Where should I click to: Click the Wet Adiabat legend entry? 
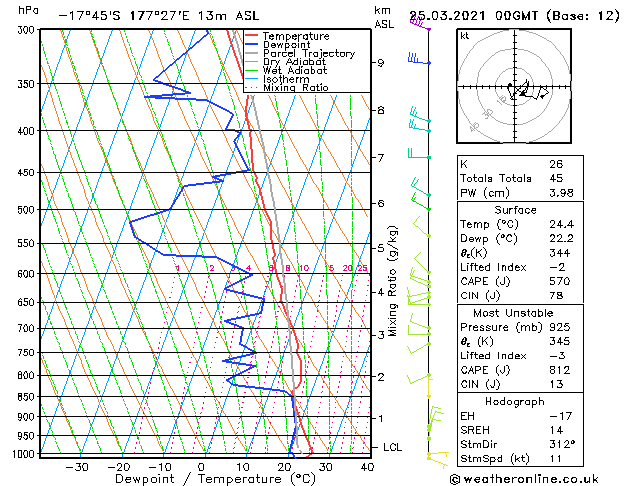286,71
